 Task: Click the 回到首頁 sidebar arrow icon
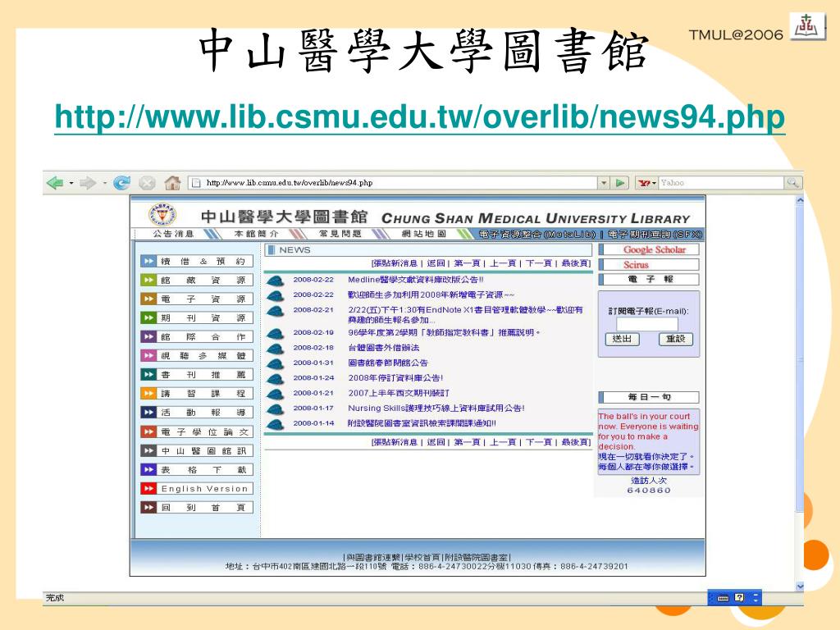[x=148, y=507]
